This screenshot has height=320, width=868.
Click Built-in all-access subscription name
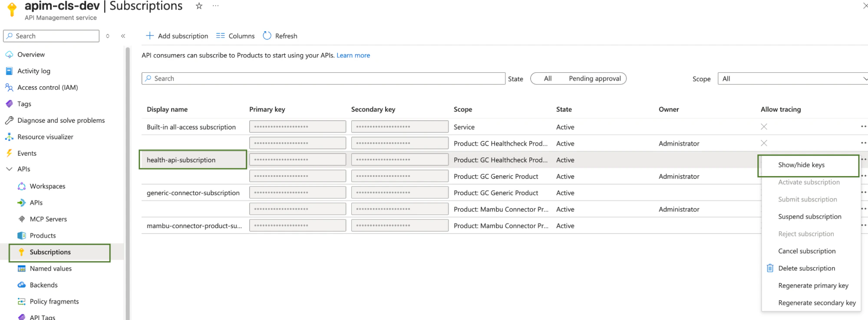click(x=191, y=127)
